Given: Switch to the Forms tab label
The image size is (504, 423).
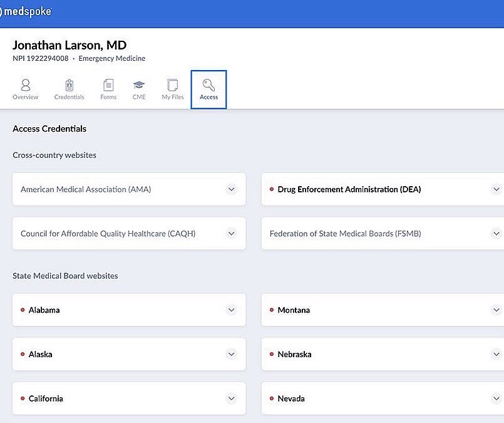Looking at the screenshot, I should (x=108, y=97).
